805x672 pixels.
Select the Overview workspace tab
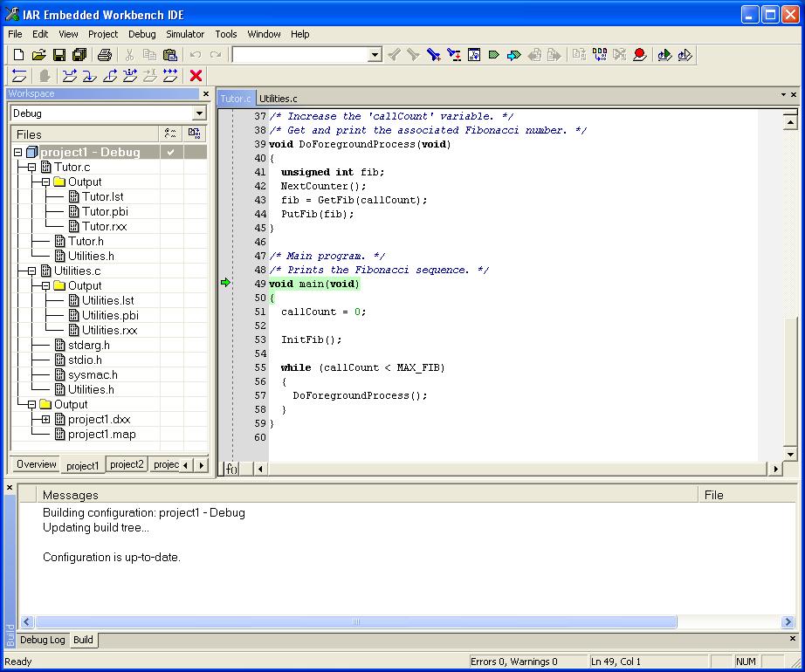pos(36,464)
